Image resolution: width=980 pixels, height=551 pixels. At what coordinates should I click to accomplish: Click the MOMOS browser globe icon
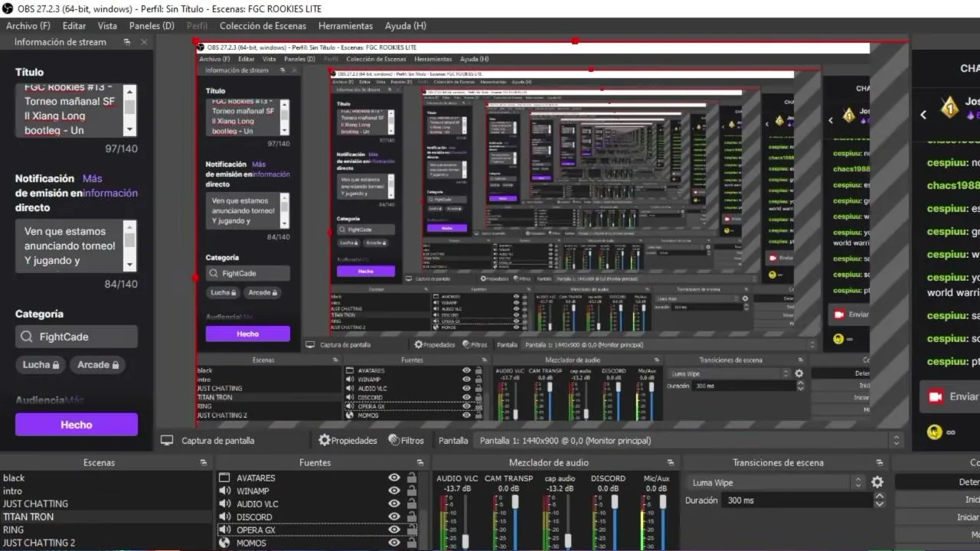coord(225,543)
